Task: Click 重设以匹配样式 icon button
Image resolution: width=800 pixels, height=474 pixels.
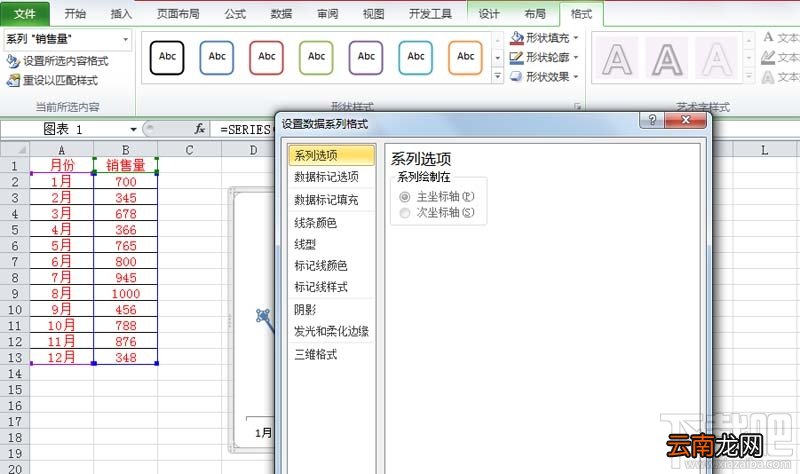Action: (13, 81)
